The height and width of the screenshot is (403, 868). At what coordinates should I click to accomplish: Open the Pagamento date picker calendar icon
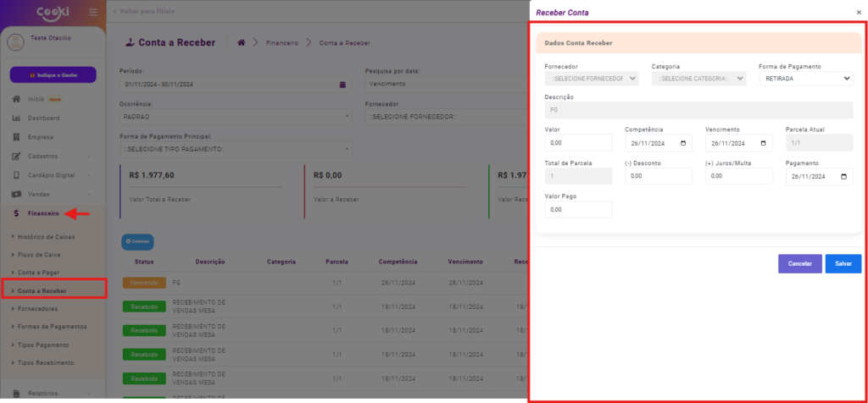click(843, 176)
